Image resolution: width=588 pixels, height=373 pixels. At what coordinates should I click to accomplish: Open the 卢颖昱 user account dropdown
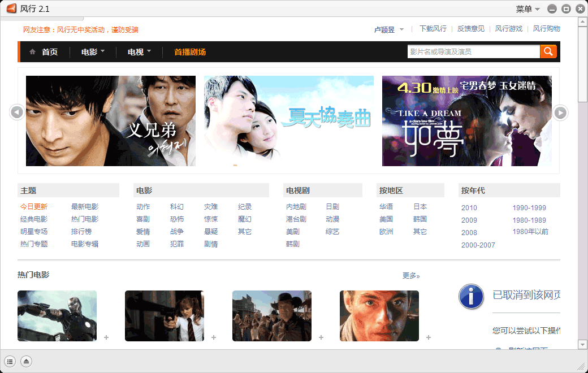[389, 29]
